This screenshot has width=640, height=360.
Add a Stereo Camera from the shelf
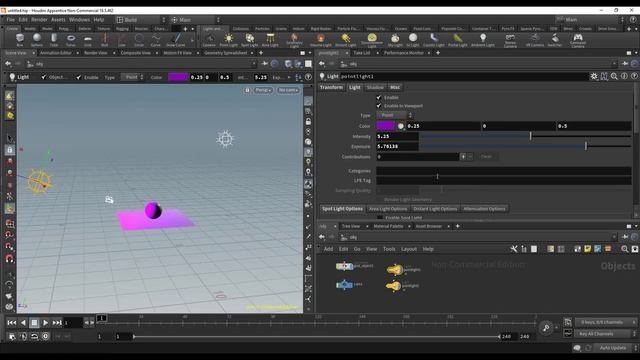coord(510,40)
